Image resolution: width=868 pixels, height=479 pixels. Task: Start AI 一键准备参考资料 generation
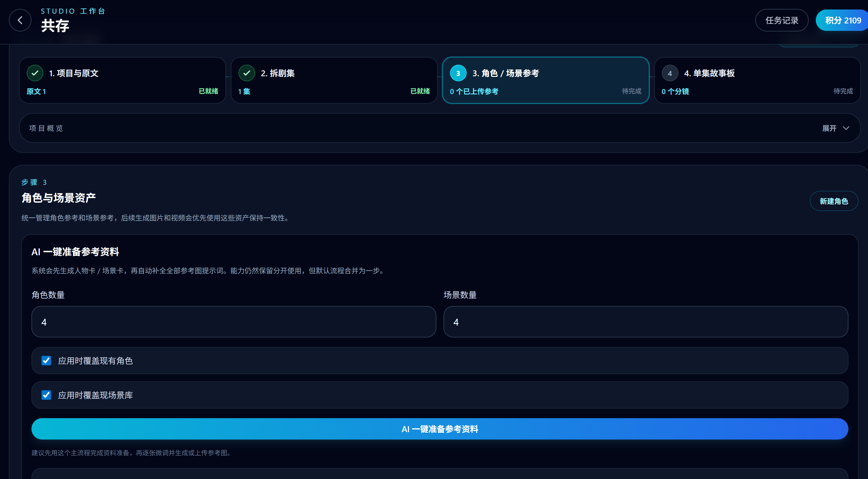pyautogui.click(x=440, y=429)
